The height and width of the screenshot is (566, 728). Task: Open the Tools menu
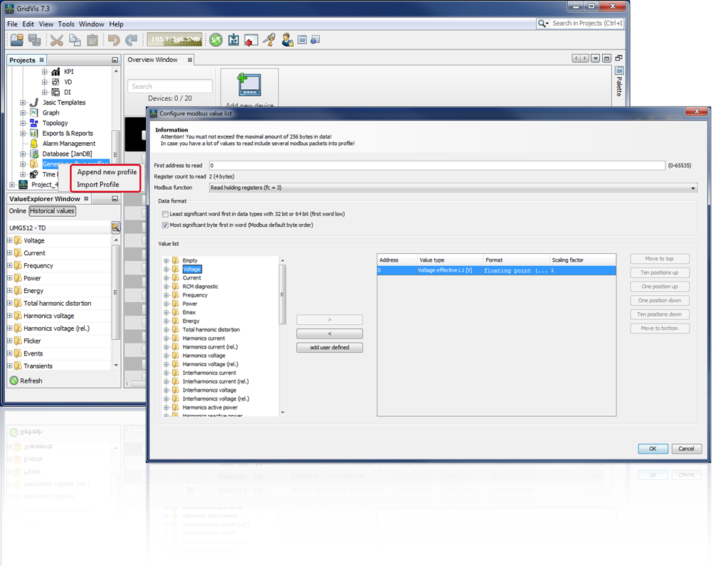(x=65, y=24)
